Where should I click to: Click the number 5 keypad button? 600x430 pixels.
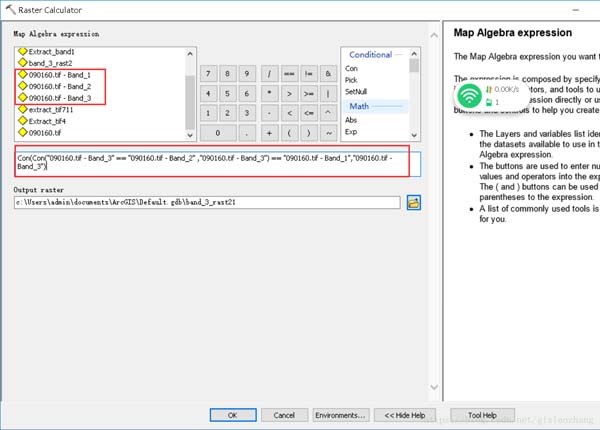227,93
